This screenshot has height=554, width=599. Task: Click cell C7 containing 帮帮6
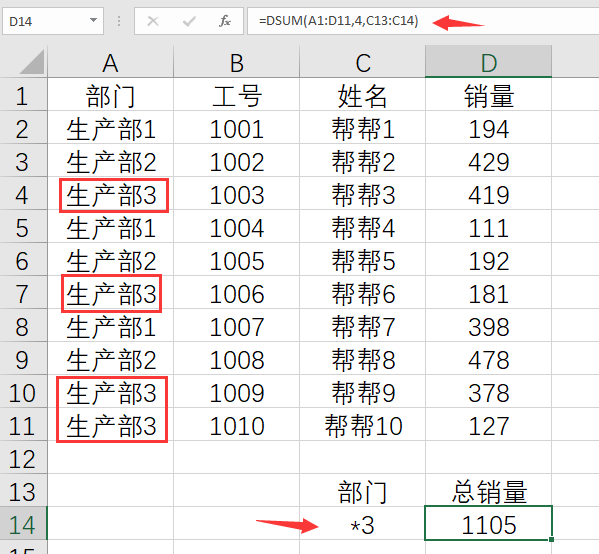click(363, 293)
